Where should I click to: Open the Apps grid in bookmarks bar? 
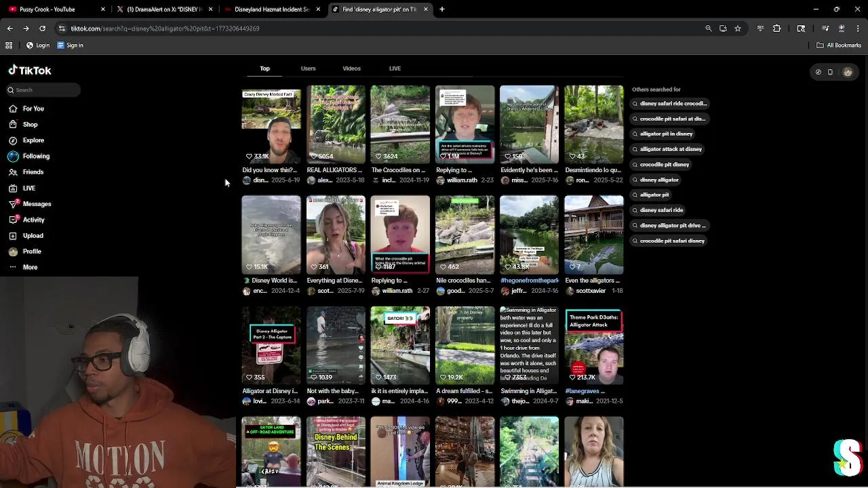[x=9, y=45]
